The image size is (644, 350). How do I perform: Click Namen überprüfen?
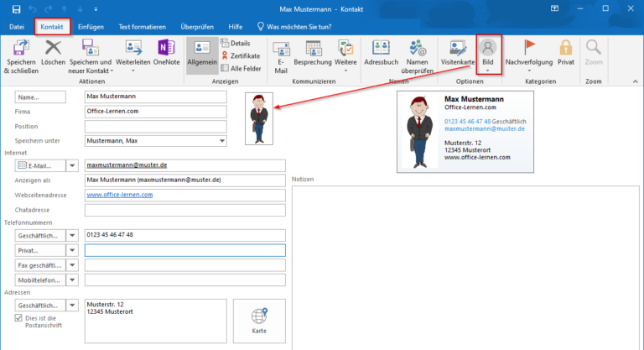pos(418,57)
